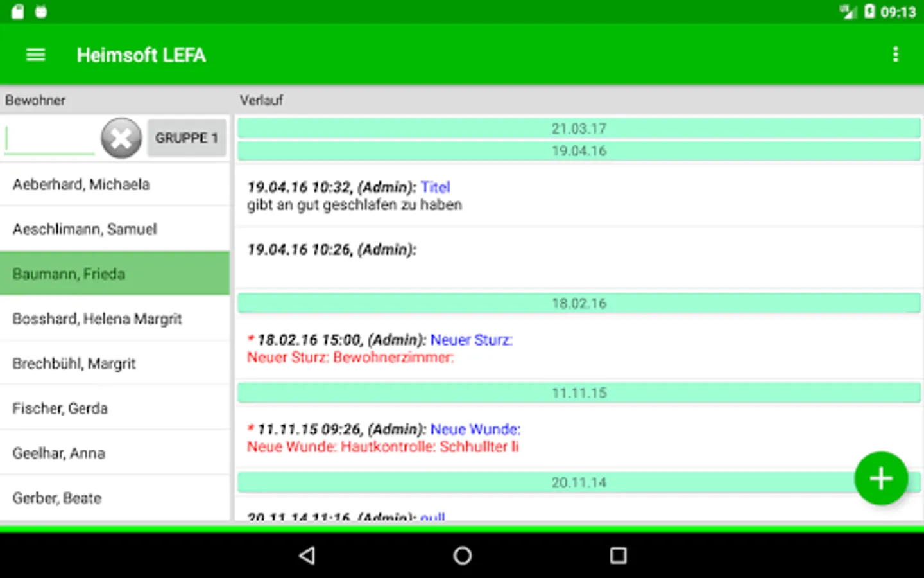Select resident Aeschlimann, Samuel
The width and height of the screenshot is (924, 578).
pos(115,229)
